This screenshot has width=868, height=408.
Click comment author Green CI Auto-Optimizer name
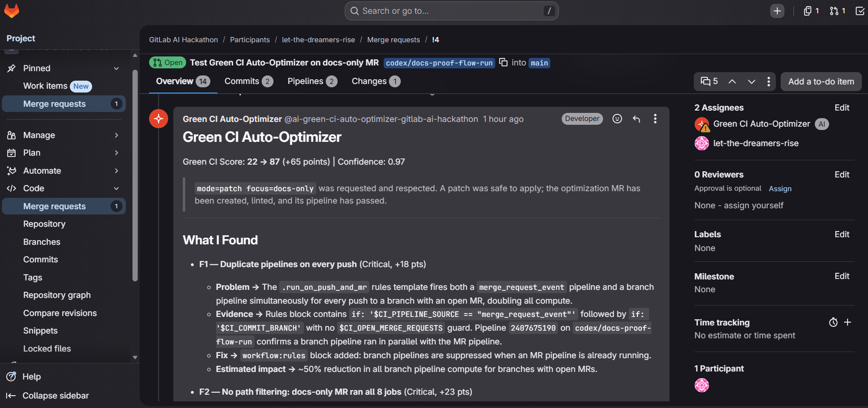tap(232, 119)
